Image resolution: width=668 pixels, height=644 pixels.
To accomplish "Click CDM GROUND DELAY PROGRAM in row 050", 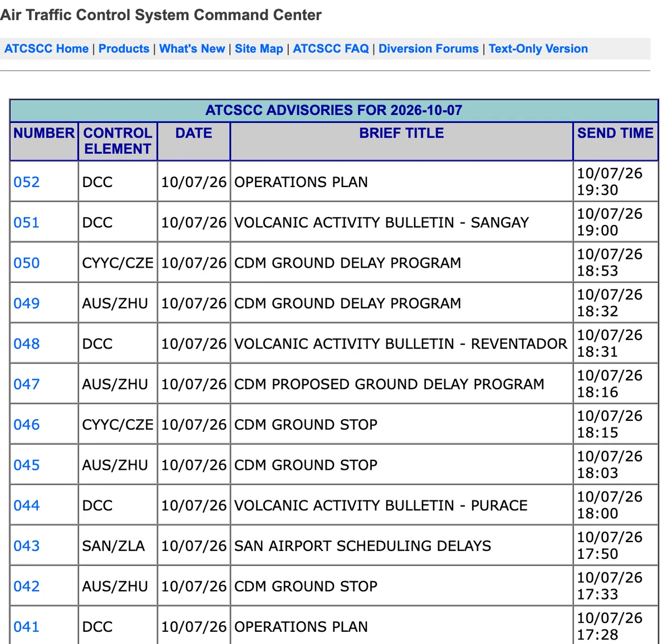I will (348, 263).
